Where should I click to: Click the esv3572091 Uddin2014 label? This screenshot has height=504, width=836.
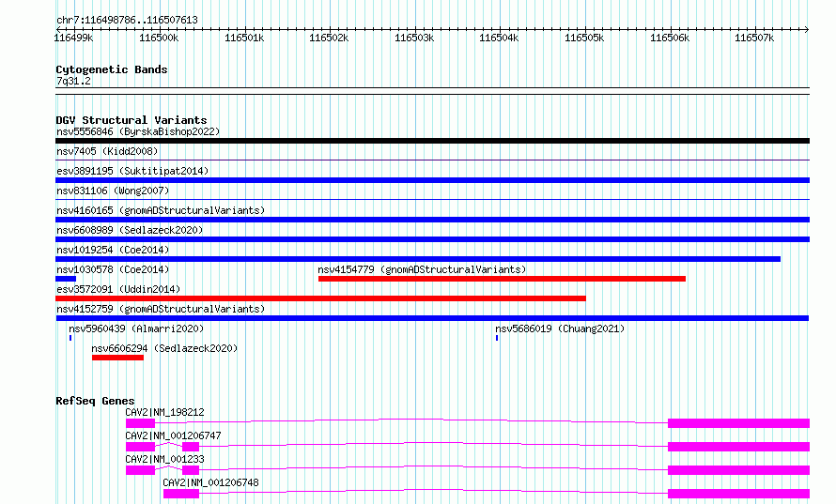point(118,289)
